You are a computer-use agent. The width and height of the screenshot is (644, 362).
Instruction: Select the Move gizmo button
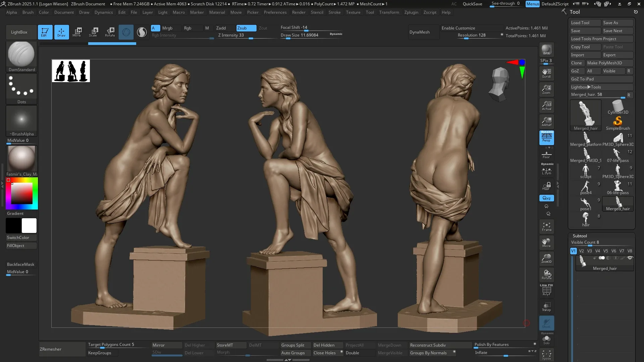point(77,32)
